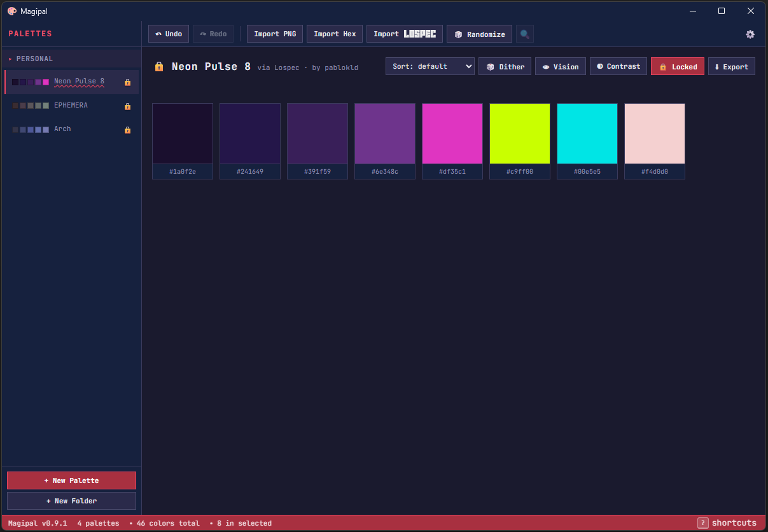Open the shortcuts help link
Image resolution: width=768 pixels, height=532 pixels.
tap(734, 523)
